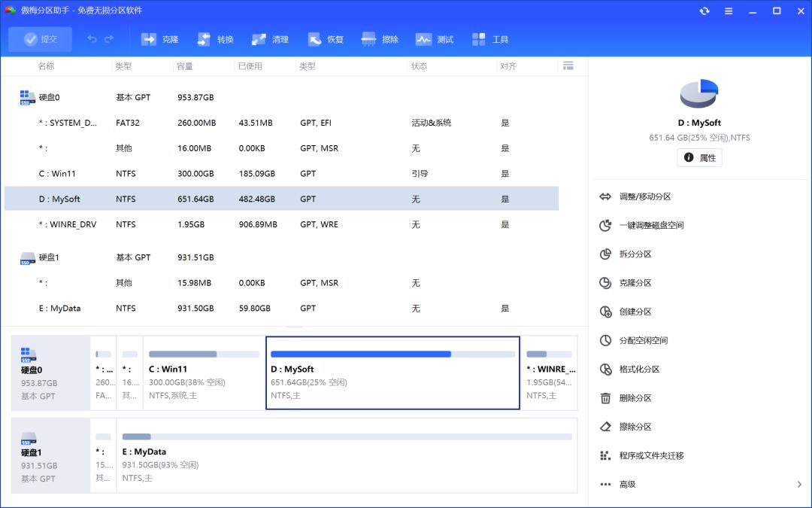The image size is (812, 508).
Task: Select the C : Win11 partition bar block
Action: 204,373
